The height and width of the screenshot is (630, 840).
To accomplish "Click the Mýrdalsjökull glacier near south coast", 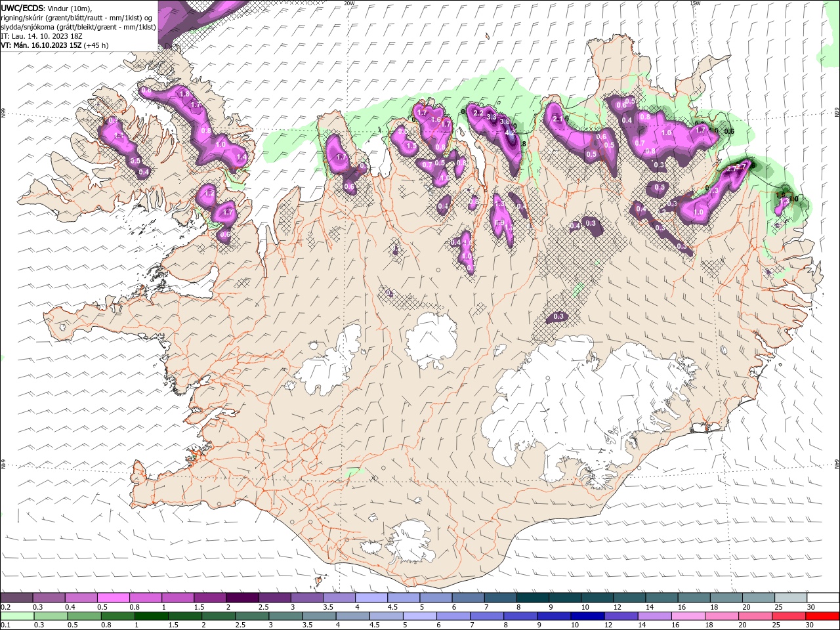I will (410, 543).
